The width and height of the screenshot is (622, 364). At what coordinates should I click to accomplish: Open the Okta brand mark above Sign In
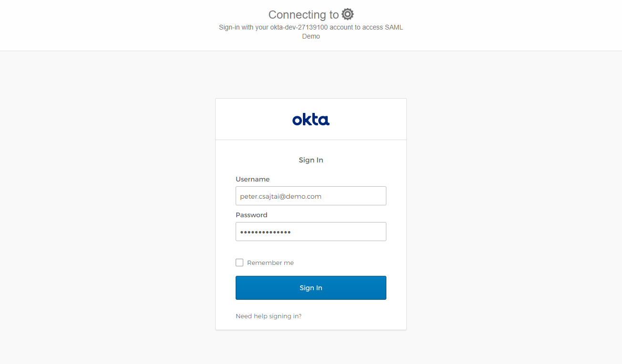311,119
